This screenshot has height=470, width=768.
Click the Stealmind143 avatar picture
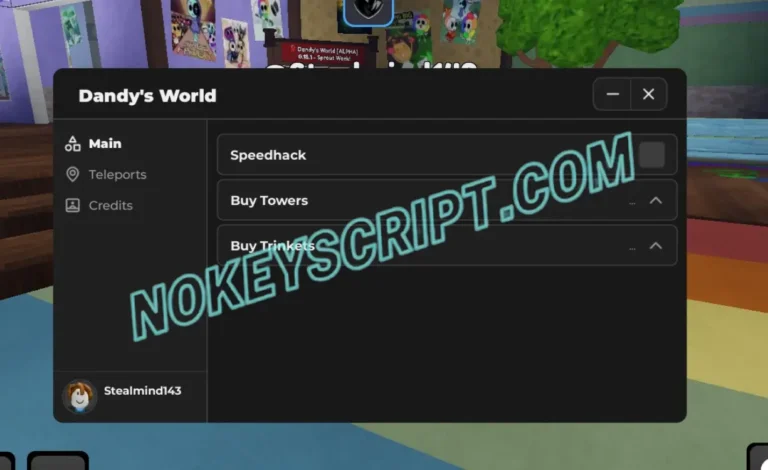click(x=79, y=396)
